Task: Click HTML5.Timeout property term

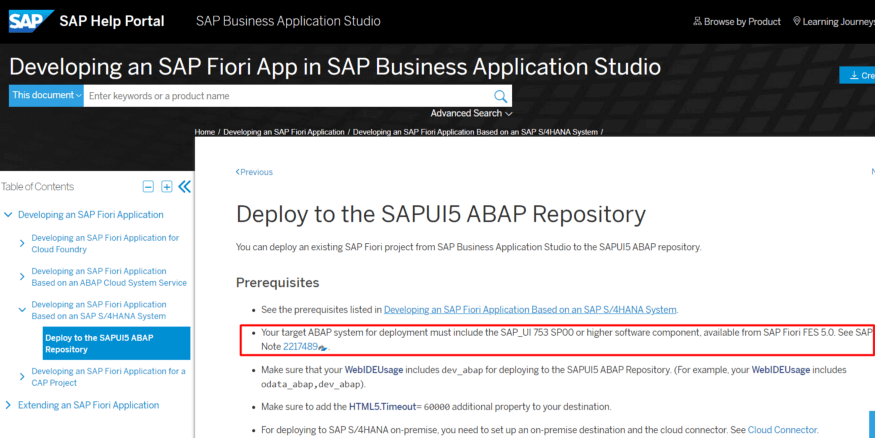Action: (x=382, y=407)
